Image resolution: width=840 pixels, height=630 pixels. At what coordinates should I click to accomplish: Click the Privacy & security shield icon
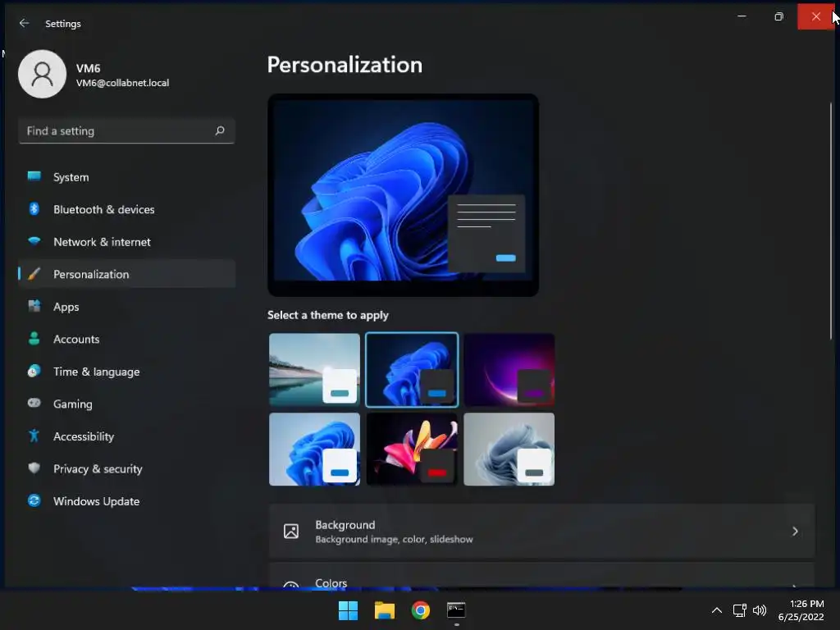34,468
